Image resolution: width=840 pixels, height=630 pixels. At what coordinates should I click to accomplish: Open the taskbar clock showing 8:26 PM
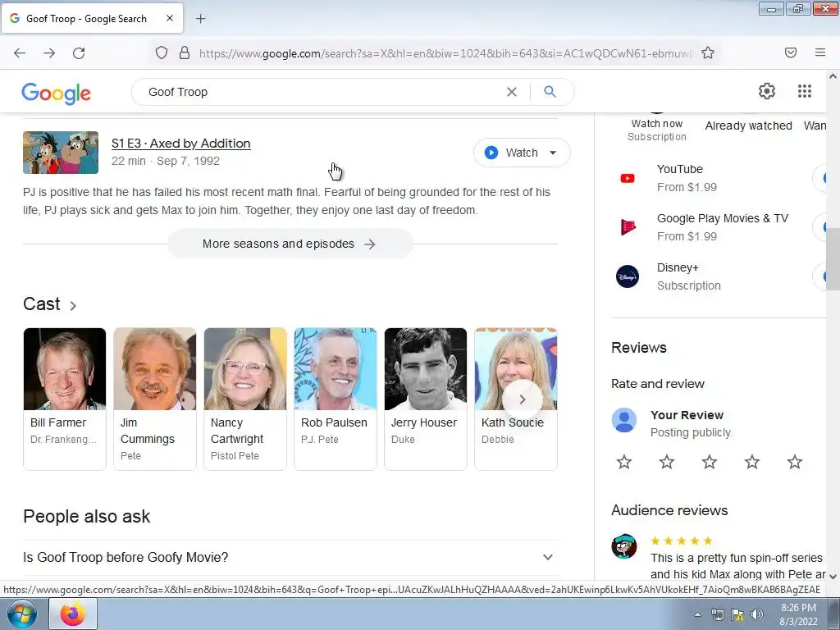pos(798,614)
